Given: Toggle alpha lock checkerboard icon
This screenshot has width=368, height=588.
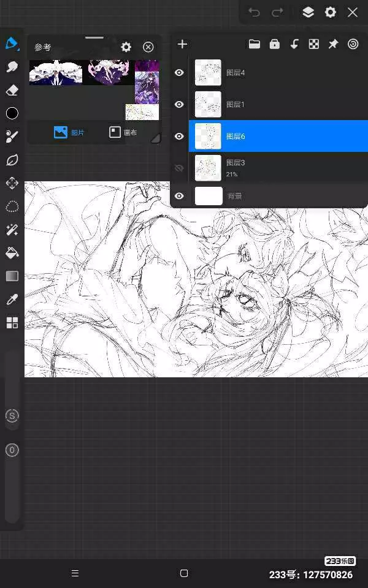Looking at the screenshot, I should (314, 44).
